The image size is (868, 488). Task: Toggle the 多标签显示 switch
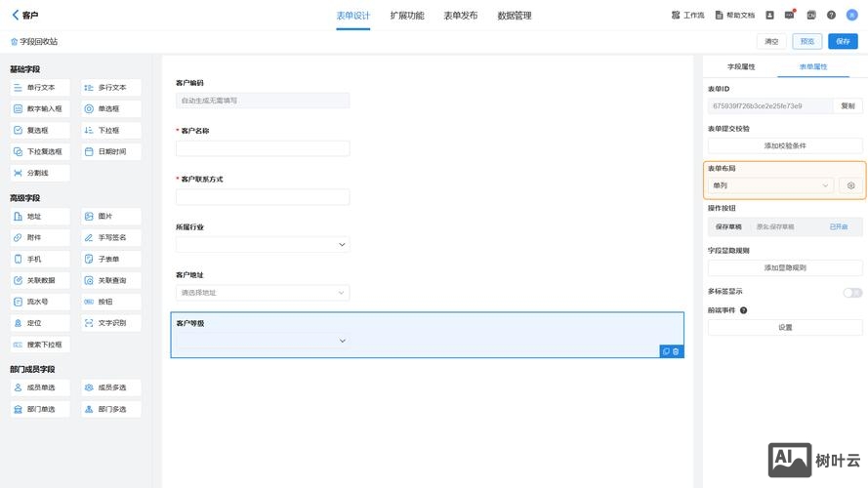(x=852, y=292)
